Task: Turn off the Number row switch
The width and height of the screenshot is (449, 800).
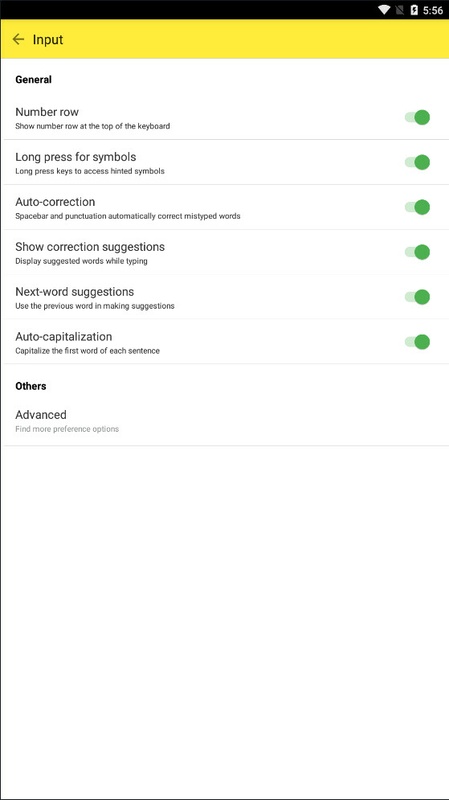Action: (417, 117)
